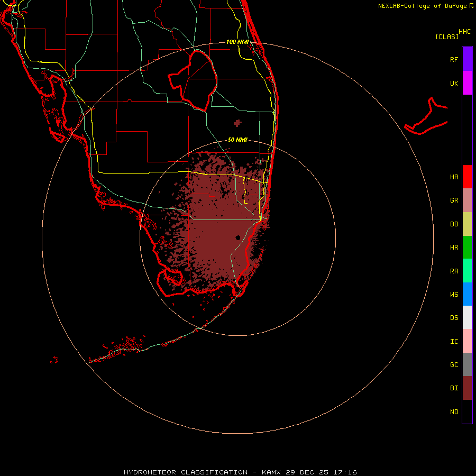Image resolution: width=476 pixels, height=476 pixels.
Task: Click the IC legend label
Action: click(454, 342)
